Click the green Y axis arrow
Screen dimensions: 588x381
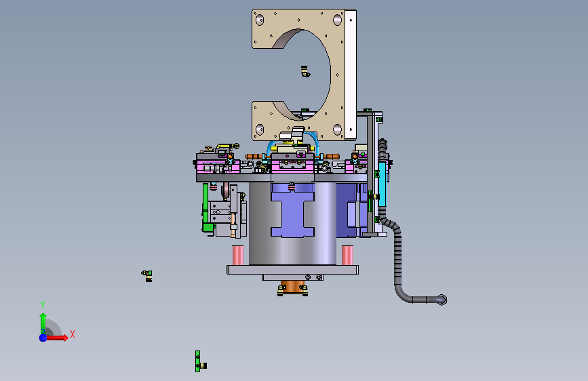43,323
